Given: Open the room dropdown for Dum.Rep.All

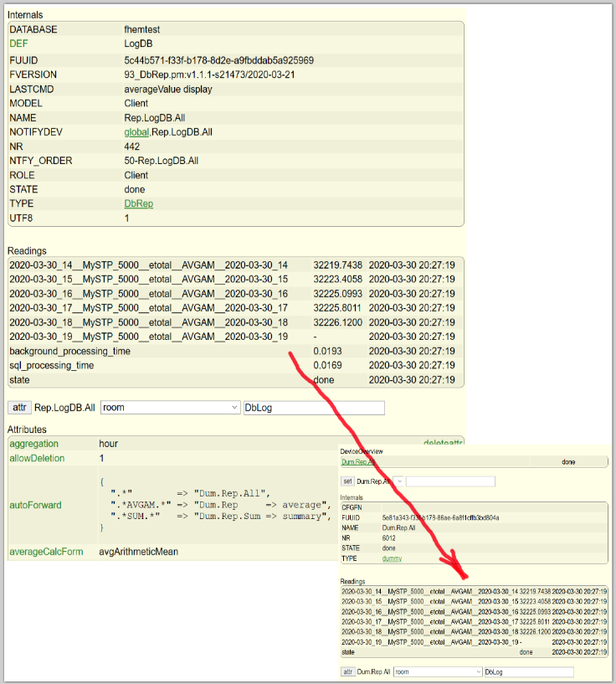Looking at the screenshot, I should 438,671.
